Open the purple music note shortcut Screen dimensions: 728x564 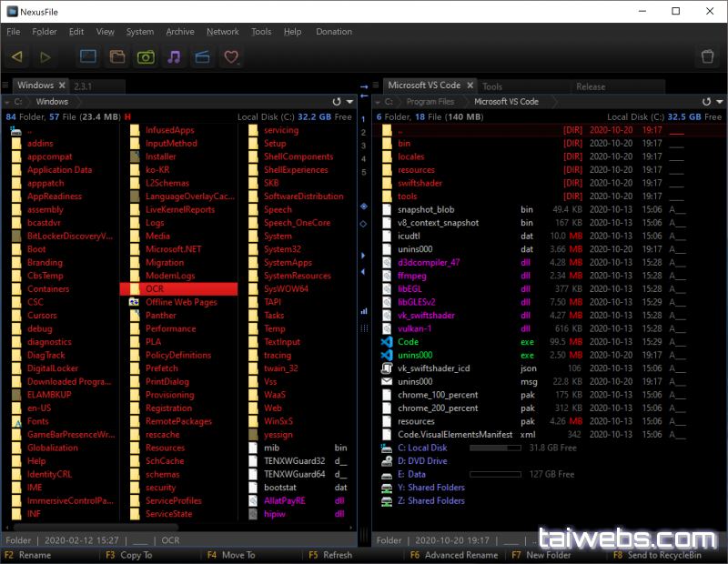click(174, 57)
